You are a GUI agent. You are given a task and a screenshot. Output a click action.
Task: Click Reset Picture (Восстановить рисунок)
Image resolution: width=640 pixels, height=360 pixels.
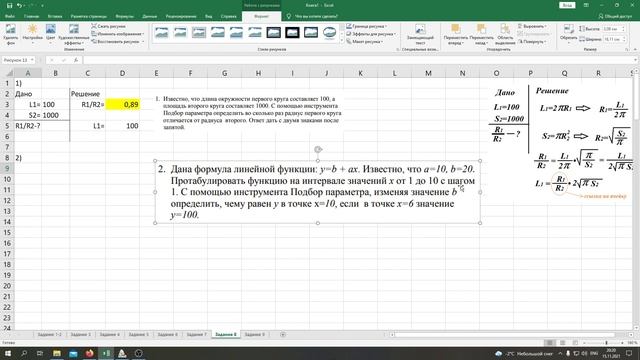pyautogui.click(x=118, y=41)
